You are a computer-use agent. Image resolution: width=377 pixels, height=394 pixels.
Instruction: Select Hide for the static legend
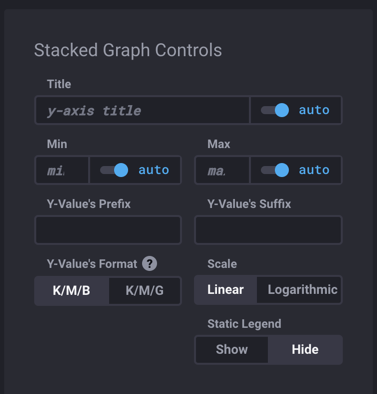coord(305,350)
